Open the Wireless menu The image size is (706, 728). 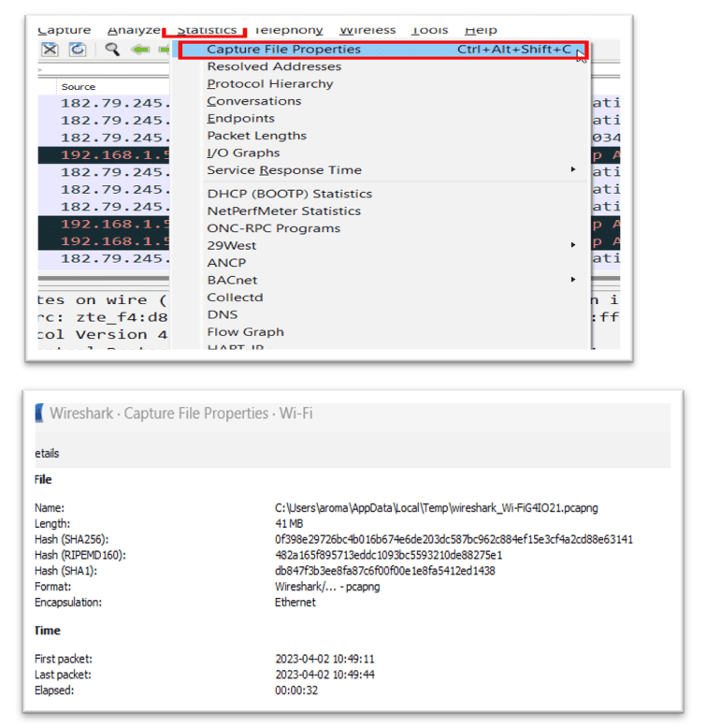click(367, 30)
